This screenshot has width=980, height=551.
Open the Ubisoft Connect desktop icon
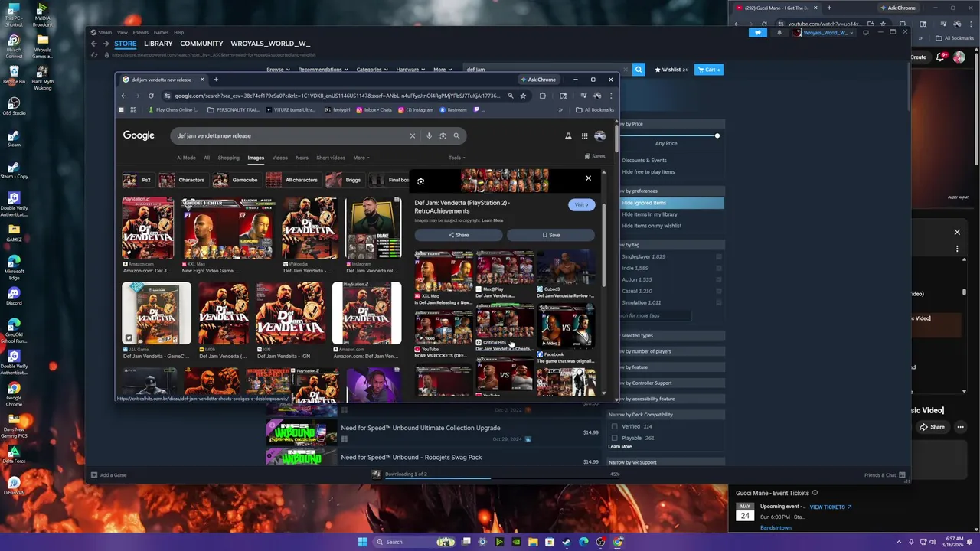click(x=14, y=46)
